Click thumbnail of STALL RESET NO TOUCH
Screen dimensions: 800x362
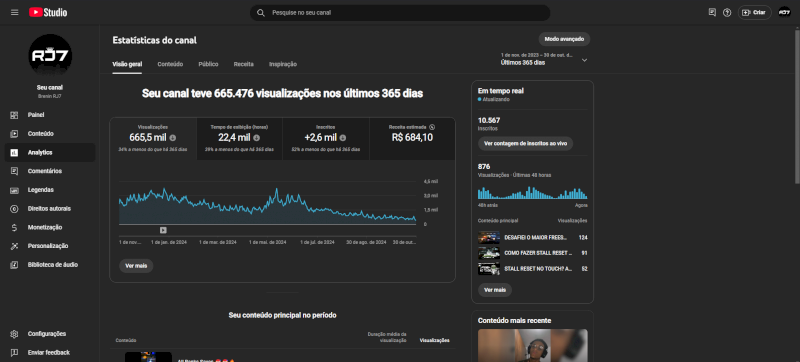[489, 269]
